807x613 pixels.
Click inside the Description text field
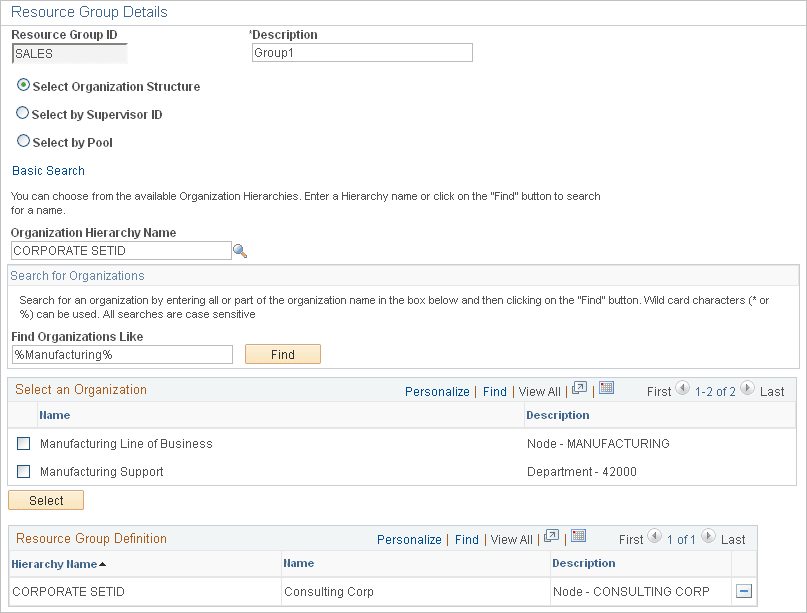360,52
